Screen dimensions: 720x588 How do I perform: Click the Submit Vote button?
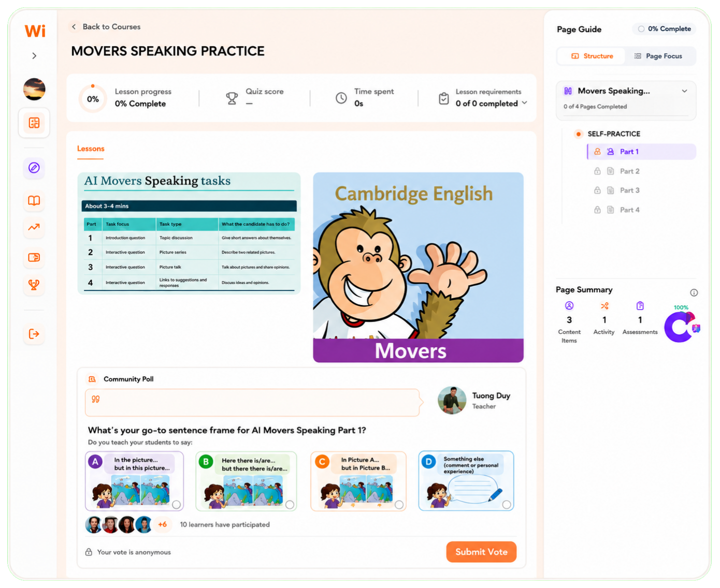481,552
